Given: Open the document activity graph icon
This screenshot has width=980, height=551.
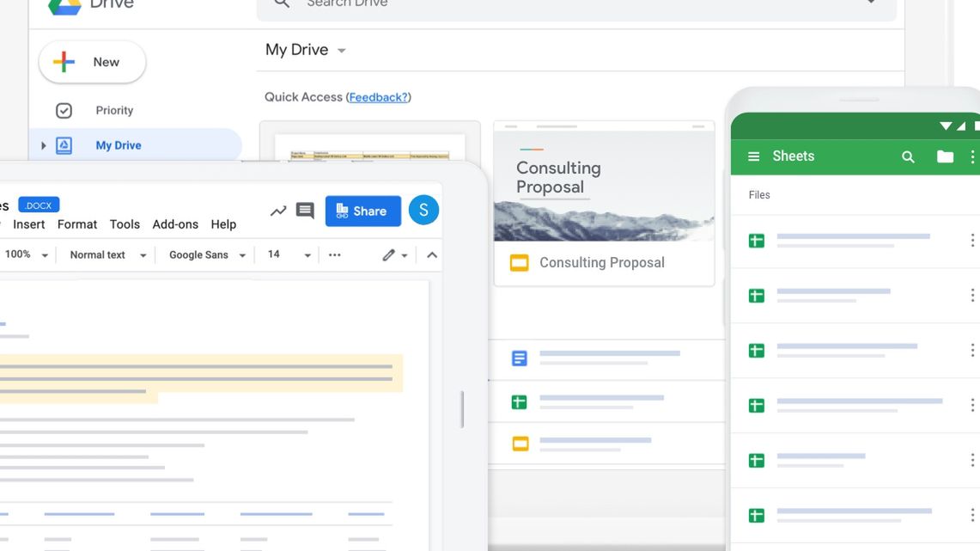Looking at the screenshot, I should coord(277,210).
